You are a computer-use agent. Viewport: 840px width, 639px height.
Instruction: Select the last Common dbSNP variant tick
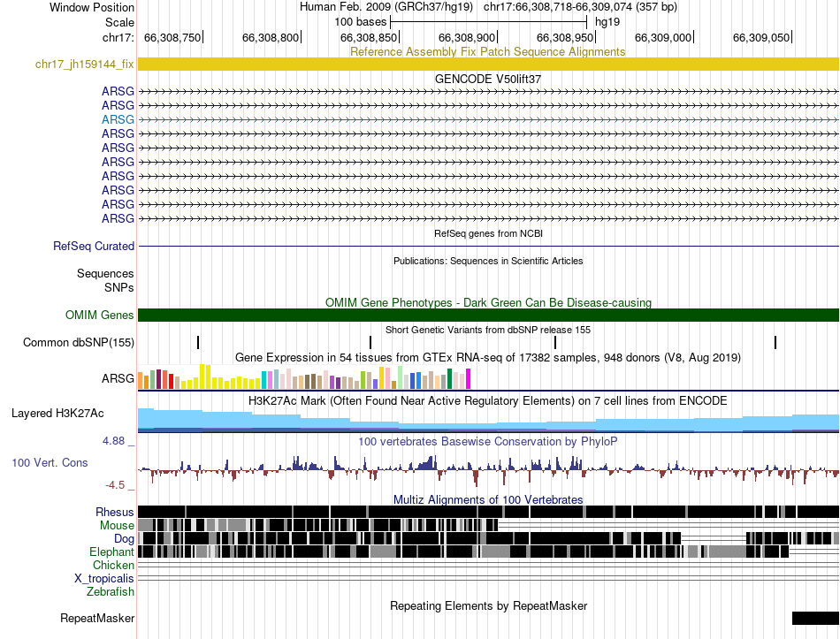[775, 342]
